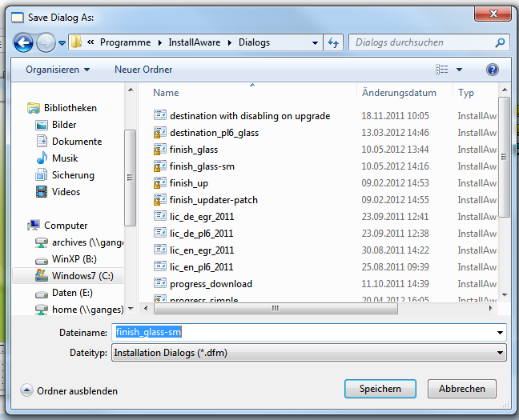519x420 pixels.
Task: Select the Windows7 (C:) drive
Action: (x=68, y=276)
